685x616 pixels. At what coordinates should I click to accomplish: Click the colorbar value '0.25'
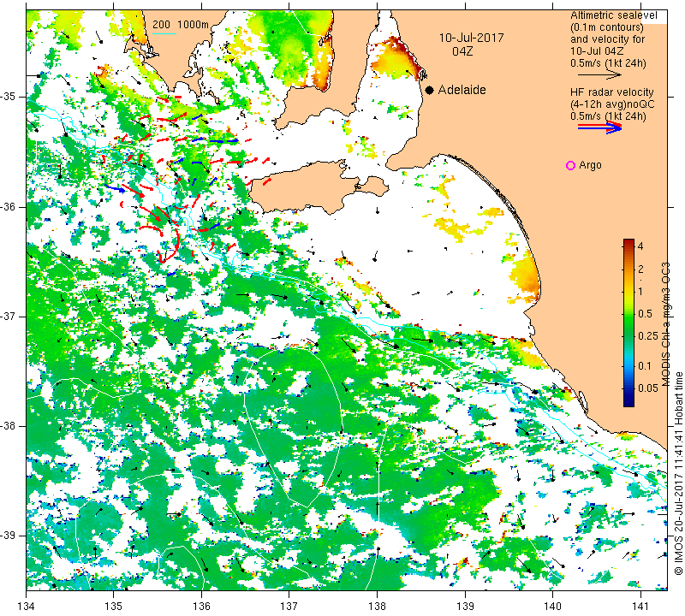[x=647, y=335]
